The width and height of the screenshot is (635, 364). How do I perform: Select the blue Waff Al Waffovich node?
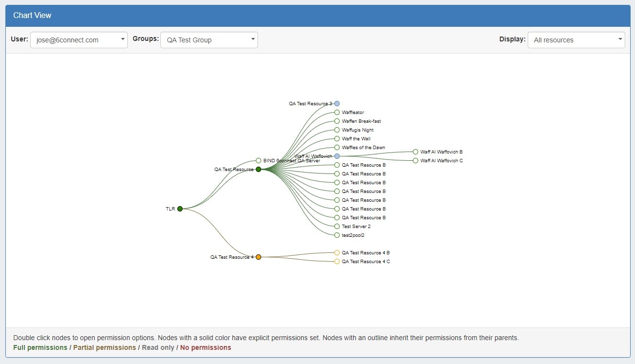337,156
